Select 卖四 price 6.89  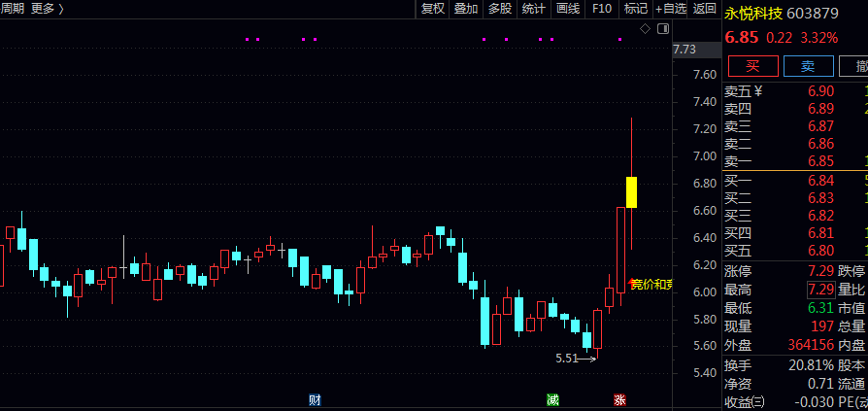820,109
